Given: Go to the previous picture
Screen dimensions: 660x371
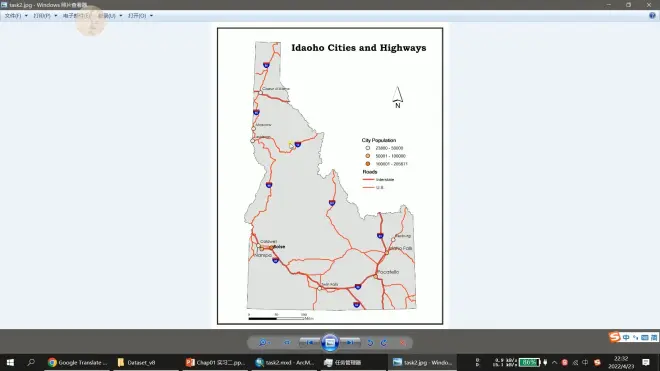Looking at the screenshot, I should [x=310, y=343].
